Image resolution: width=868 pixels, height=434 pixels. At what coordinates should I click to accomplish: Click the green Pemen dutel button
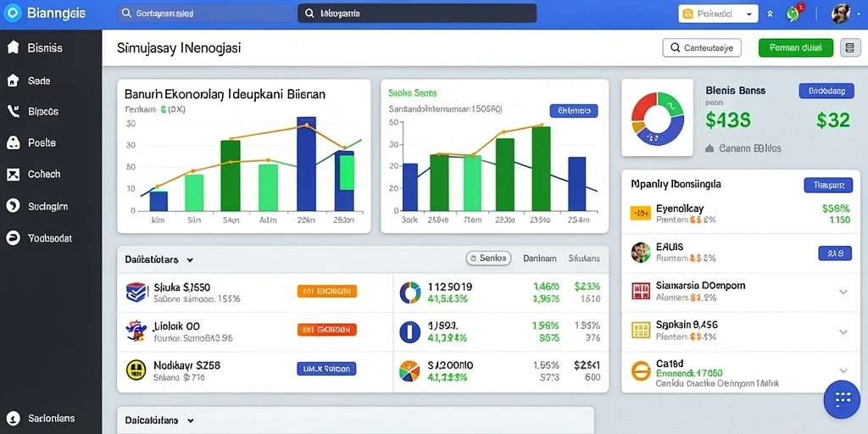pyautogui.click(x=795, y=47)
